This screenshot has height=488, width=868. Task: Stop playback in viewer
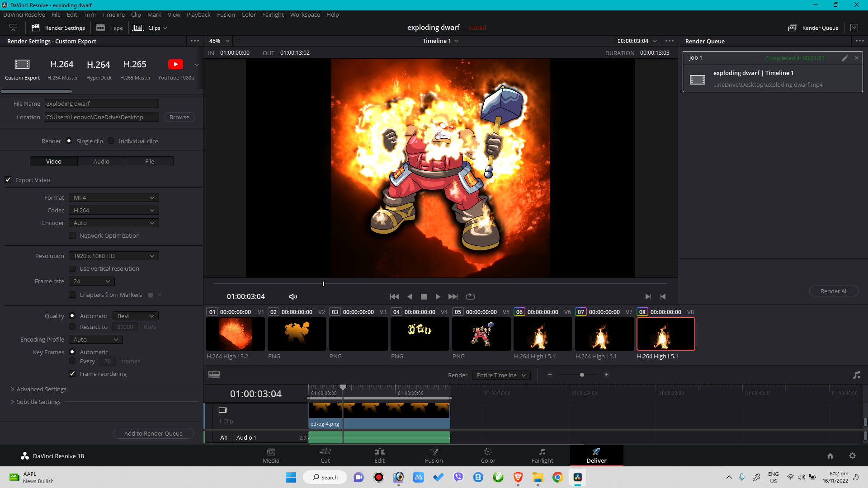pos(424,296)
